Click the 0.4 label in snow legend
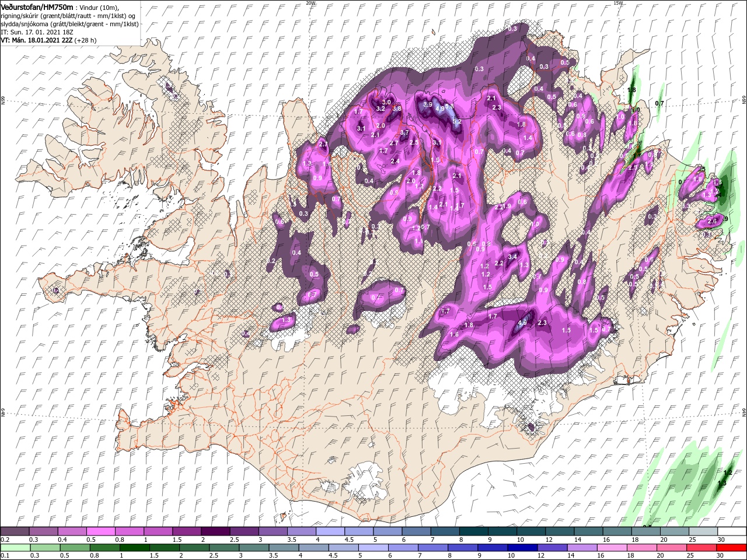The width and height of the screenshot is (747, 560). coord(62,540)
